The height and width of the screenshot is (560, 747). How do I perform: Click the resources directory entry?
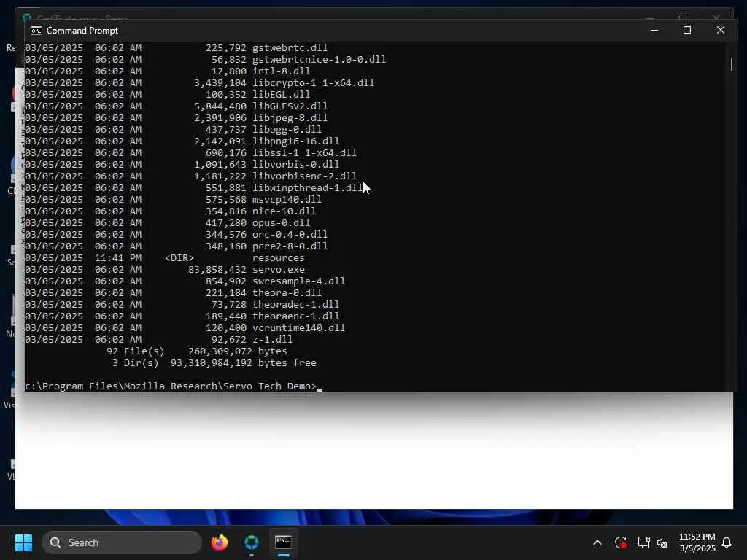[279, 258]
